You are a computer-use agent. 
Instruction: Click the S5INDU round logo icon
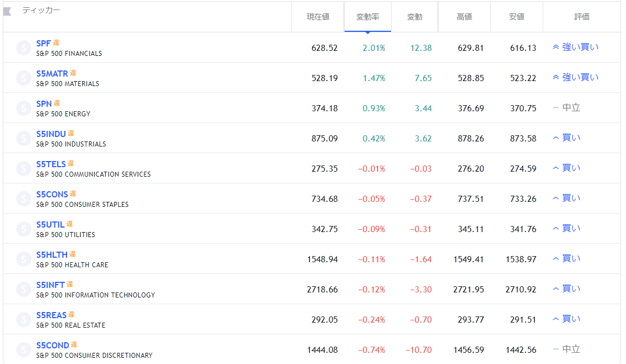click(23, 139)
